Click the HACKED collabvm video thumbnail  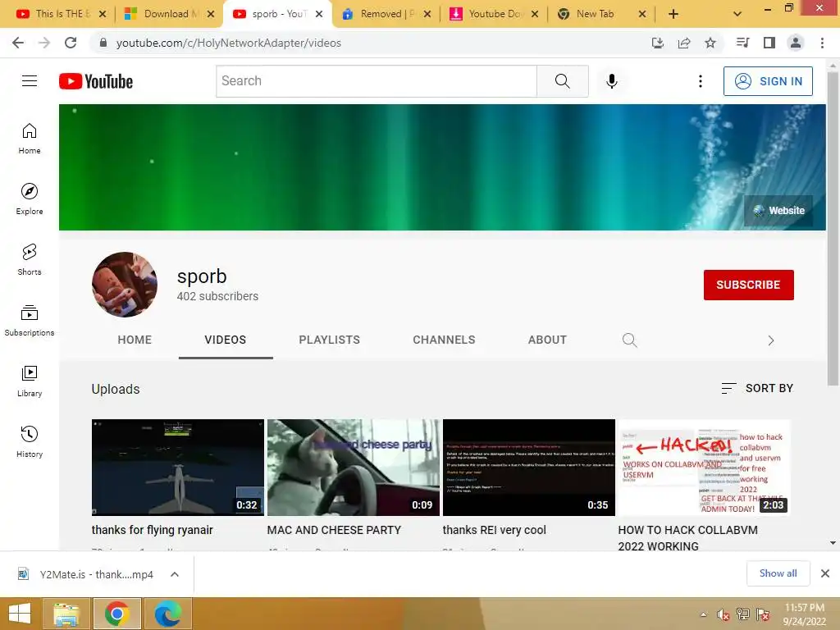click(x=705, y=467)
